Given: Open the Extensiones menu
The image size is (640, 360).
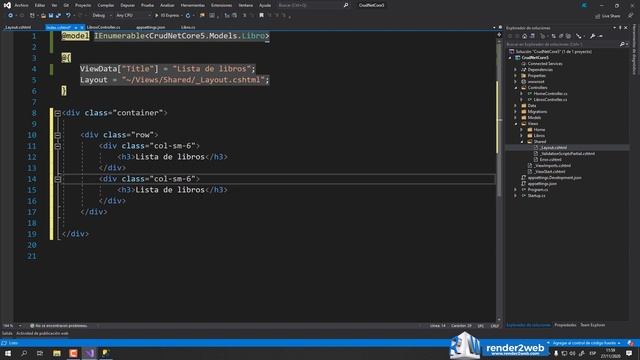Looking at the screenshot, I should tap(221, 5).
